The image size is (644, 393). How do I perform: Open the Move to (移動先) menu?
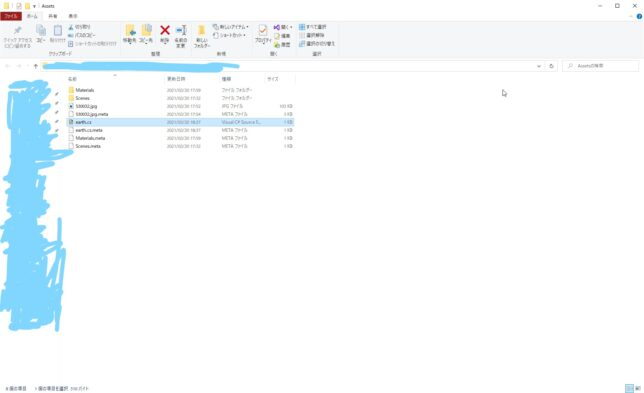click(129, 34)
